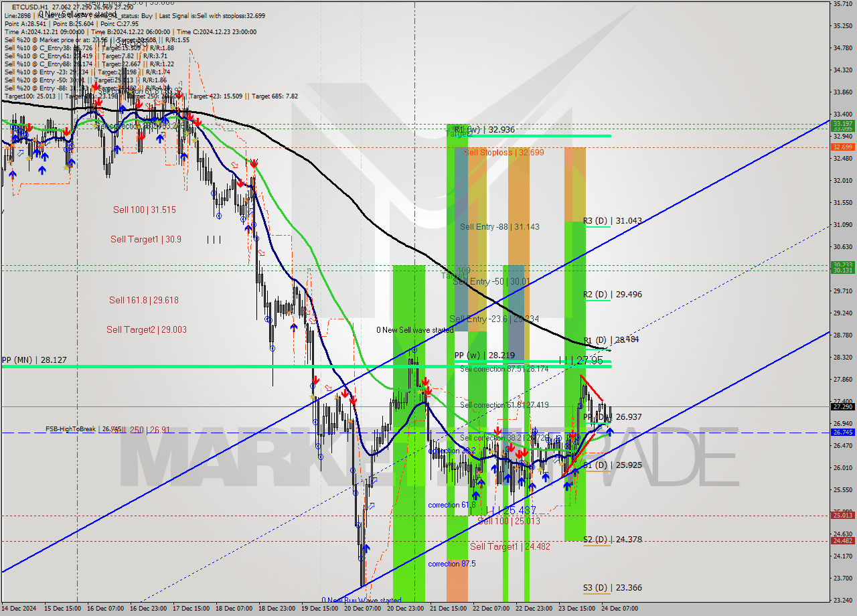Click the 'Sell 161.8 | 29.618' label
Viewport: 857px width, 616px height.
[x=144, y=300]
